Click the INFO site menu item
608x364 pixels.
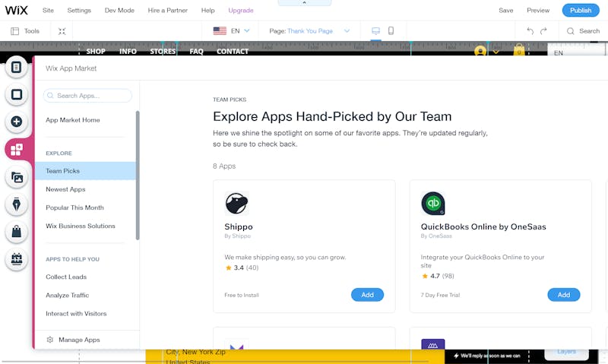(128, 51)
